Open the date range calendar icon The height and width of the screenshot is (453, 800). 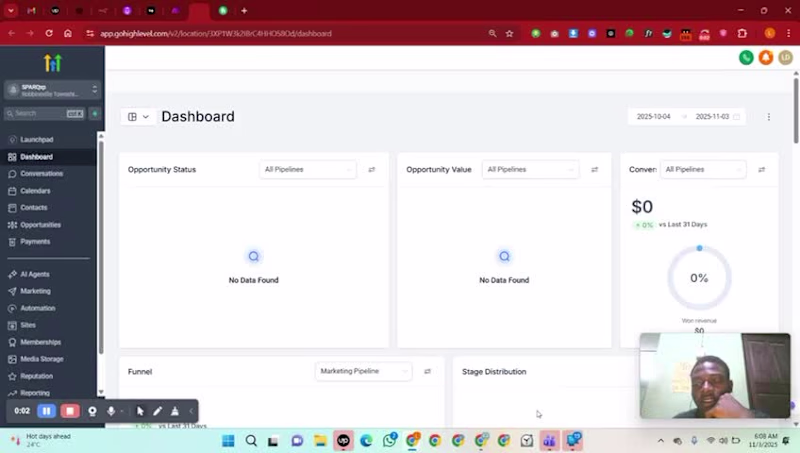737,117
